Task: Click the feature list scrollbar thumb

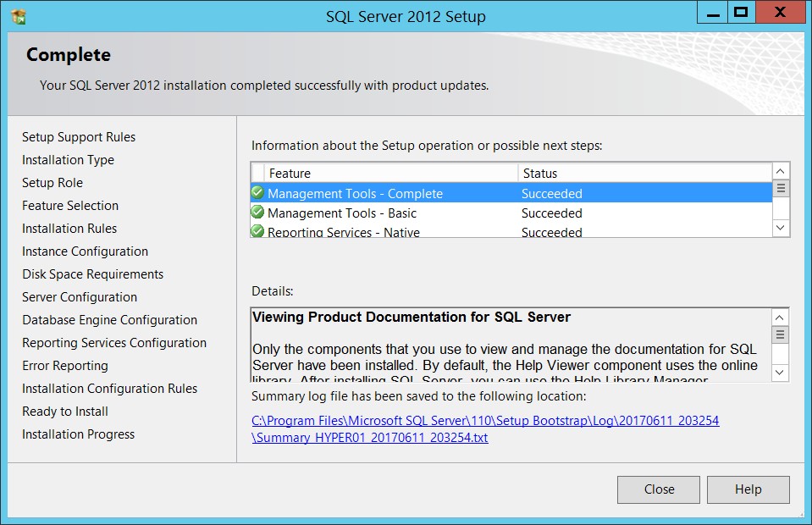Action: 781,188
